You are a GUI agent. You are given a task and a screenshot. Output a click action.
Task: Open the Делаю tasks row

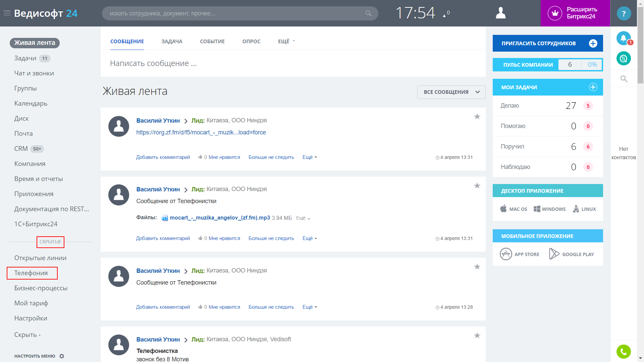tap(547, 106)
